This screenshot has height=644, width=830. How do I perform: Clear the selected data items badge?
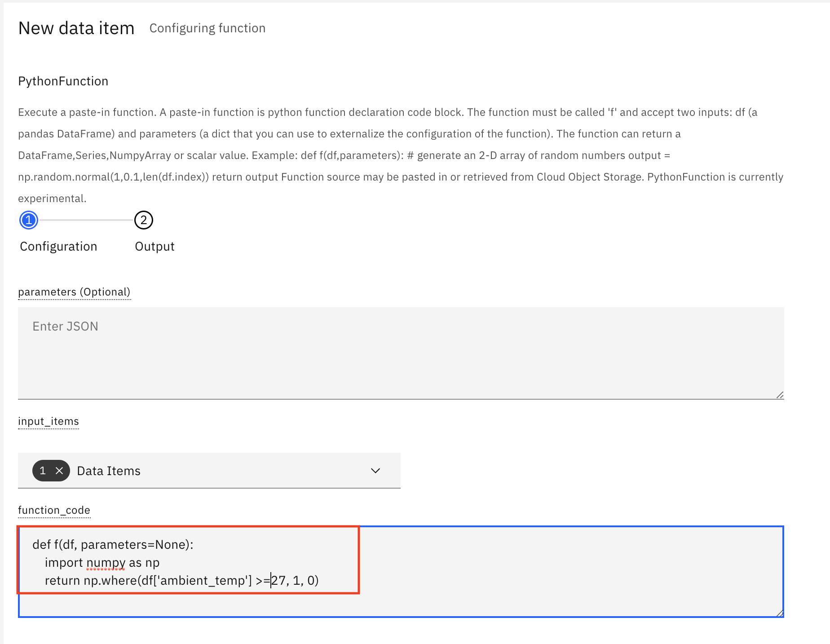59,471
